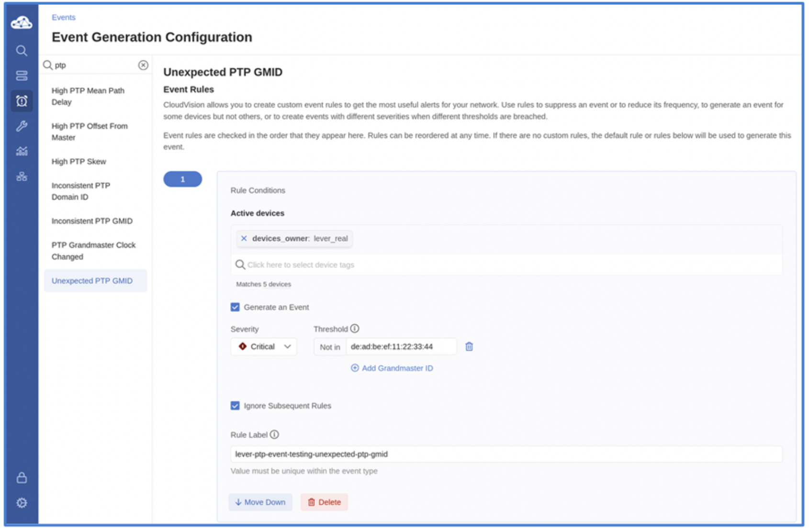Image resolution: width=809 pixels, height=532 pixels.
Task: Clear the ptp search filter
Action: coord(143,65)
